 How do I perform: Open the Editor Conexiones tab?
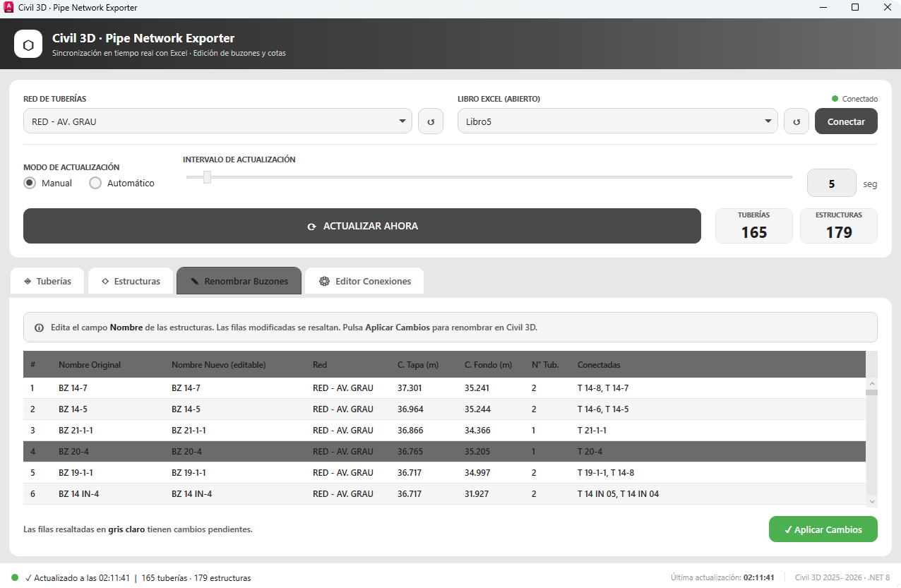[364, 281]
